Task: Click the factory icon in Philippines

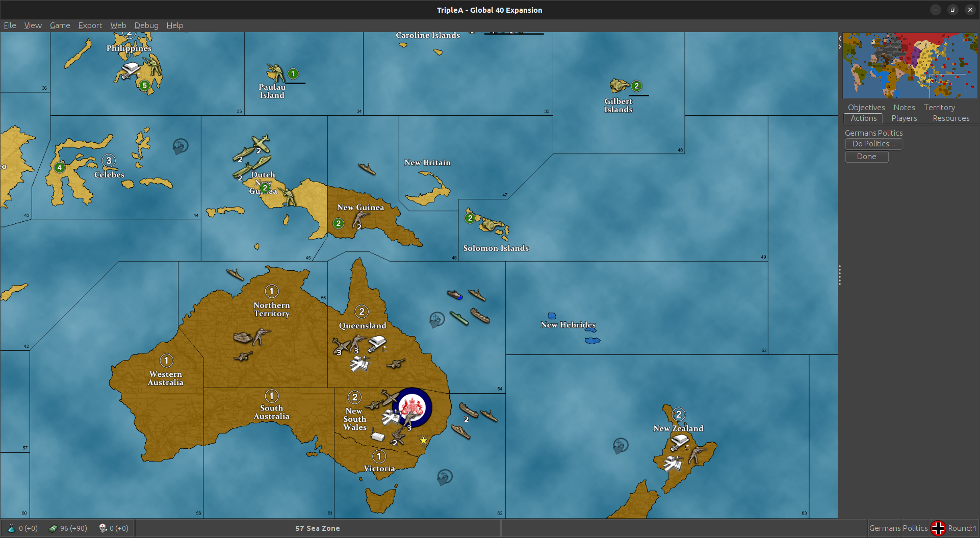Action: click(x=131, y=69)
